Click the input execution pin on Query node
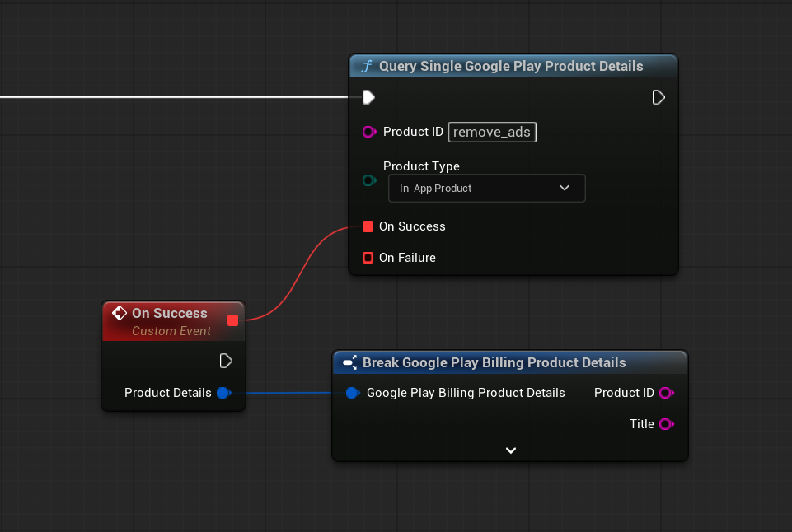This screenshot has width=792, height=532. point(368,97)
